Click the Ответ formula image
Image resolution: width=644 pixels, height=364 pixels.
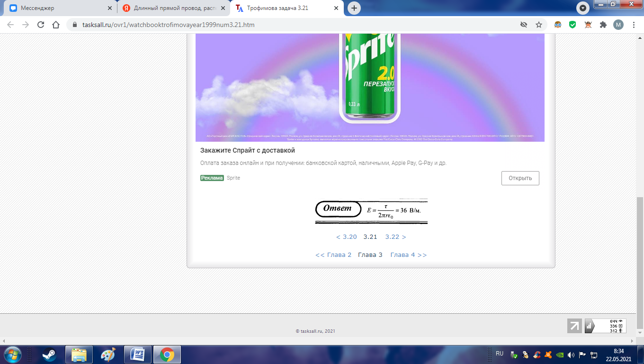(x=371, y=211)
